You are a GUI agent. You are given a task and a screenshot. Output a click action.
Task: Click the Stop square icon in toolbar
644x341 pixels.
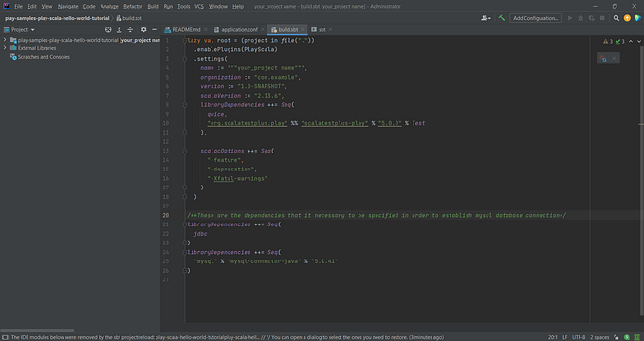click(602, 18)
